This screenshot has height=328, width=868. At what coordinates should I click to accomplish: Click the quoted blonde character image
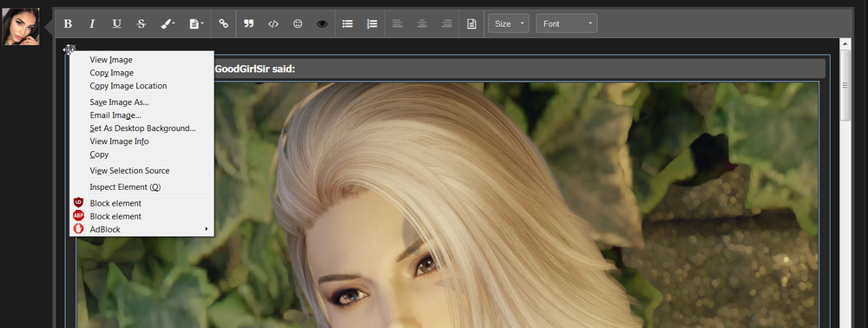click(447, 205)
